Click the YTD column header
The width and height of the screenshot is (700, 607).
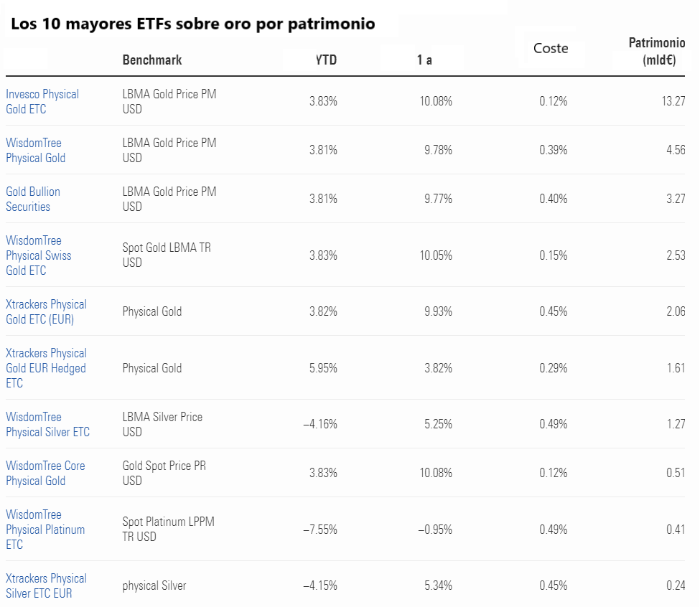(x=326, y=60)
